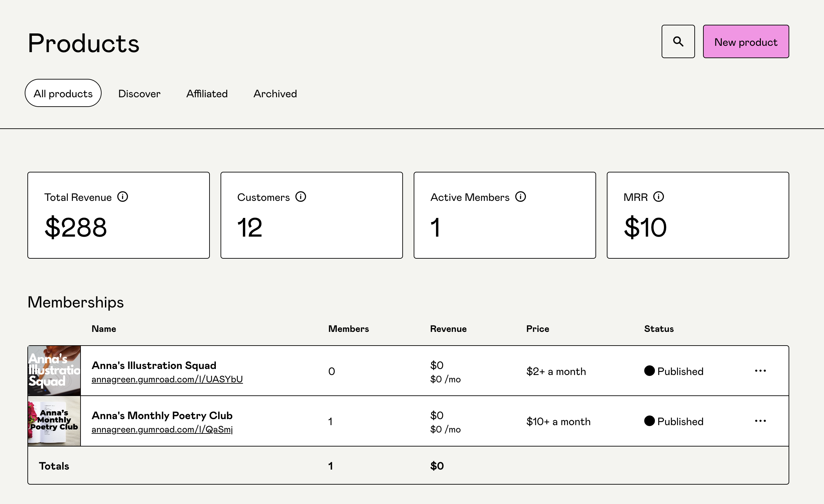Click the MRR info icon
Viewport: 824px width, 504px height.
(x=659, y=197)
